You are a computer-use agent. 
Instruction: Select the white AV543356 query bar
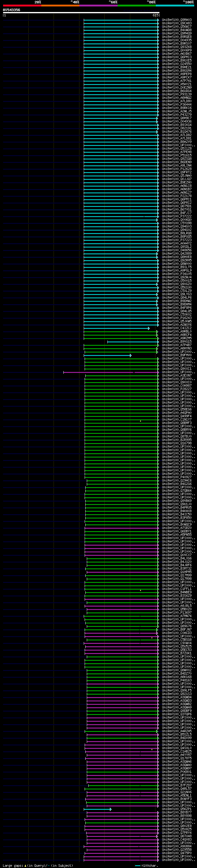81,12
